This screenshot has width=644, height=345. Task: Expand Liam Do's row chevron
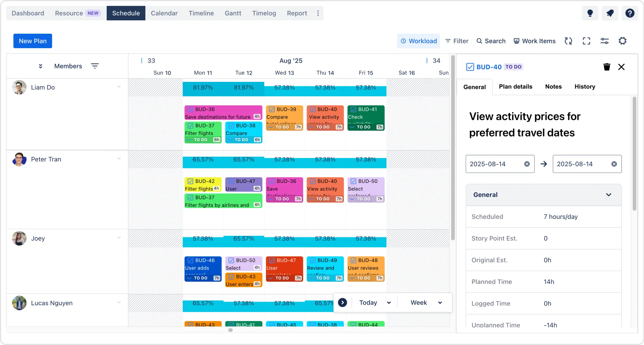pos(119,87)
